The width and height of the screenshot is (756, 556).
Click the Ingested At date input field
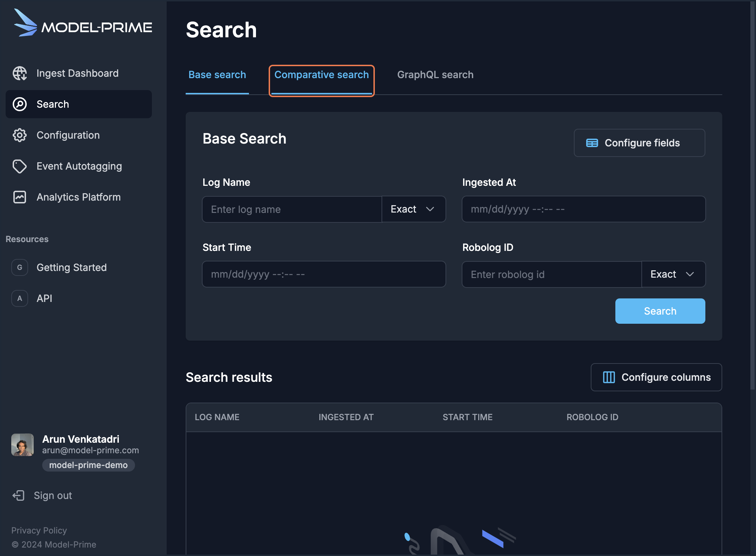point(583,209)
